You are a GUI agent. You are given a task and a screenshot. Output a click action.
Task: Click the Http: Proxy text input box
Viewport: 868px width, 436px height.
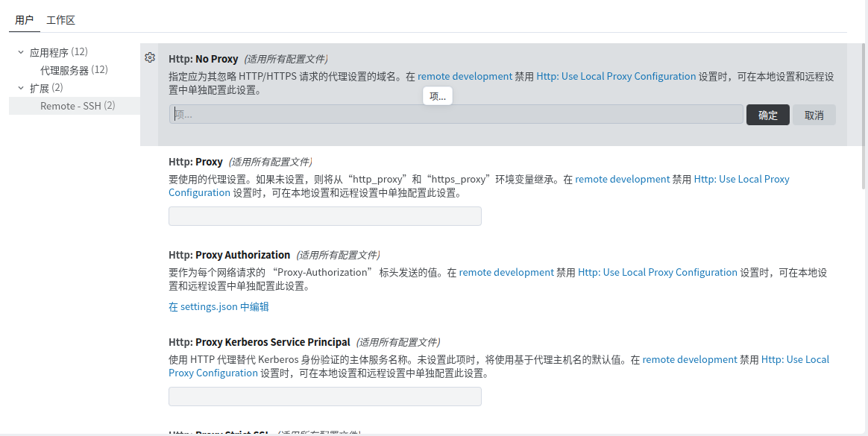pyautogui.click(x=324, y=216)
